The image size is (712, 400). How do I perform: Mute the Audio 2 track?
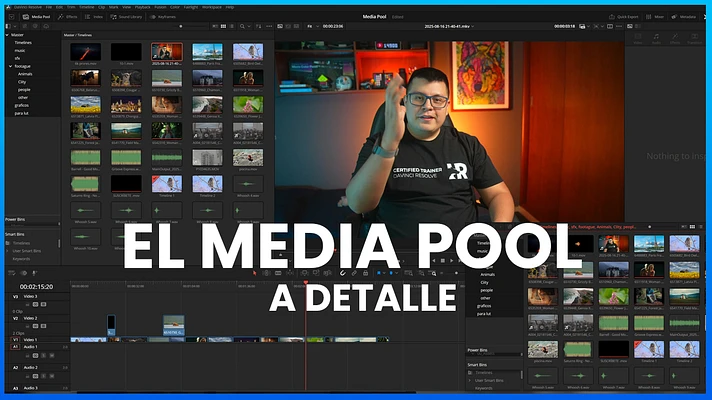51,376
